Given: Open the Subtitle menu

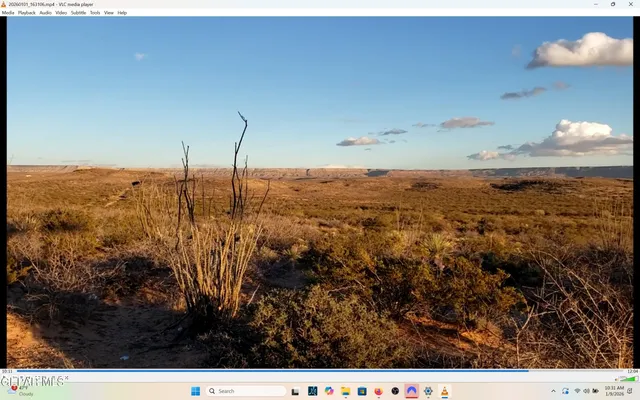Looking at the screenshot, I should click(78, 13).
